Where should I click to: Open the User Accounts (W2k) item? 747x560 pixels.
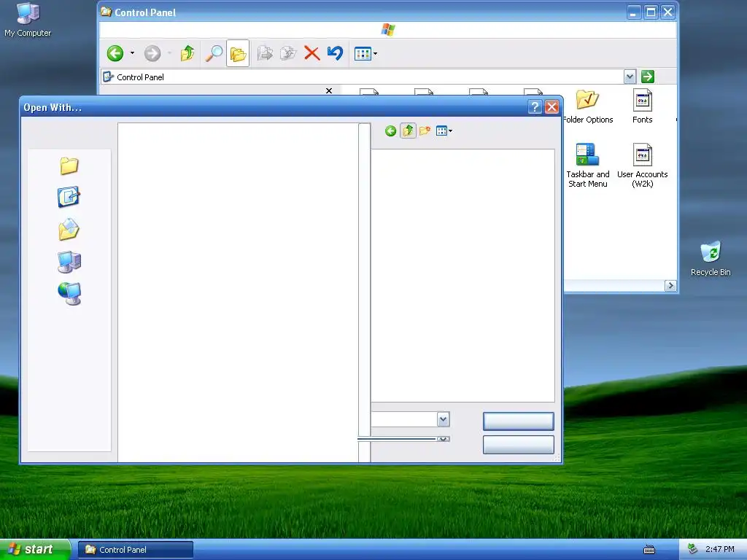point(642,166)
